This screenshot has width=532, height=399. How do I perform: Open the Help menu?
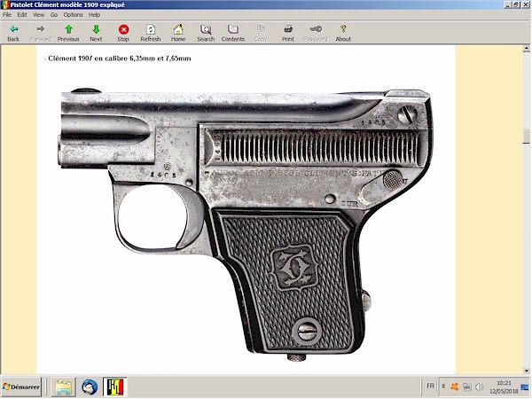point(94,14)
